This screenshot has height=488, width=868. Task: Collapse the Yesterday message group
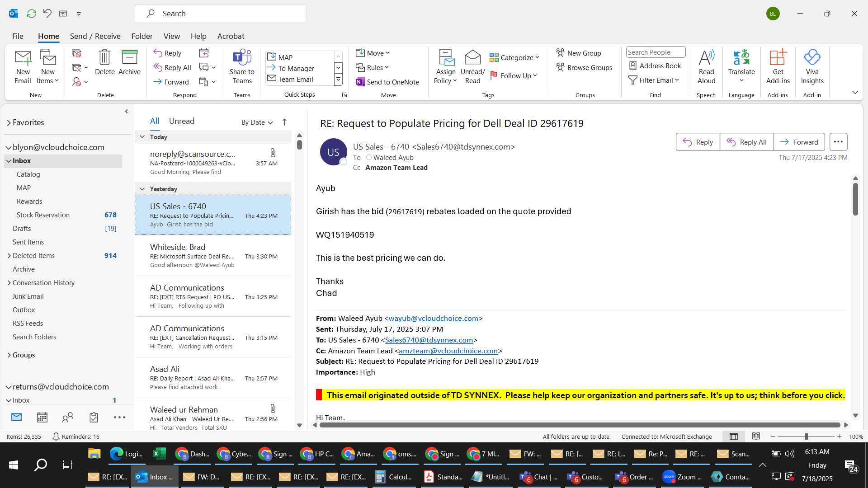coord(142,189)
